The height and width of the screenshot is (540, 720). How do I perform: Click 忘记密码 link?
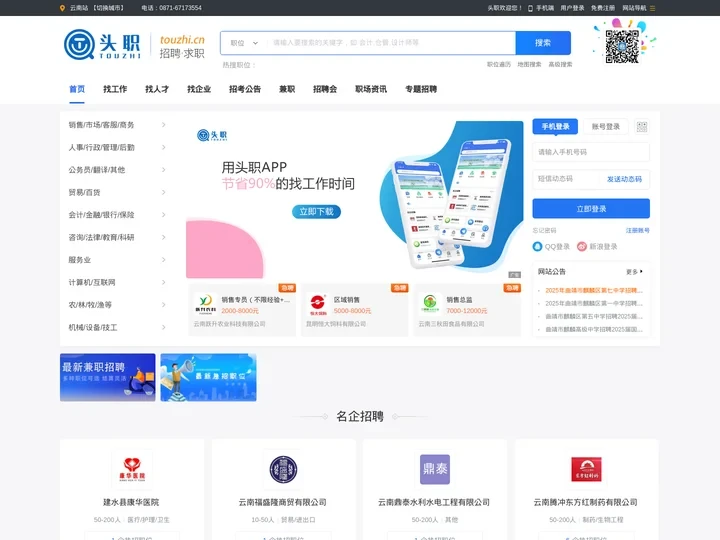[545, 231]
